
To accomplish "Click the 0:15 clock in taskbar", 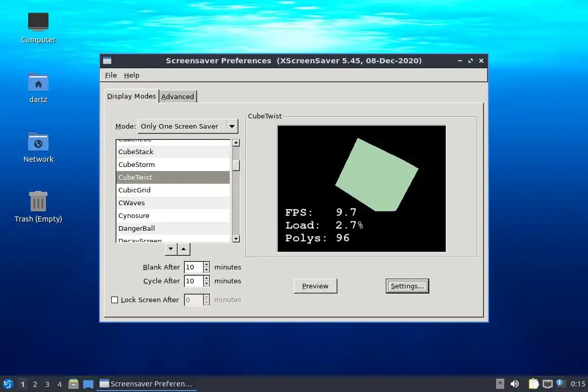I will 577,384.
